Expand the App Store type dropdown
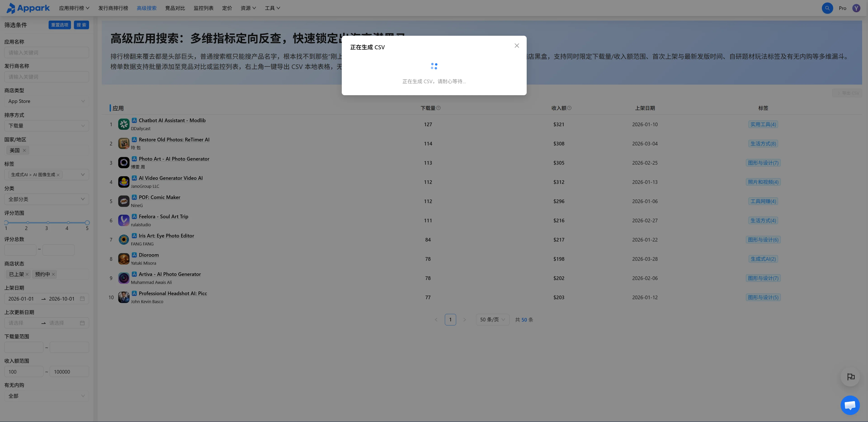Viewport: 868px width, 422px height. click(47, 101)
